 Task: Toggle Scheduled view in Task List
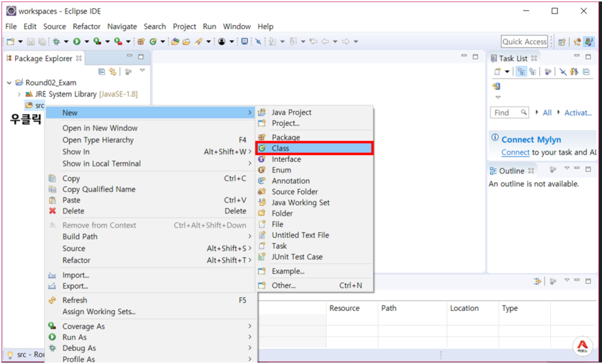(532, 72)
